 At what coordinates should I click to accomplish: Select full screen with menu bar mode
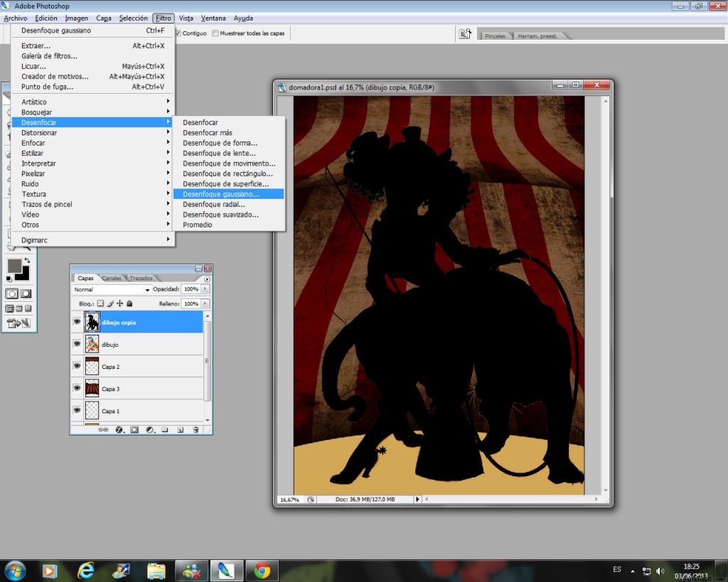pos(19,308)
